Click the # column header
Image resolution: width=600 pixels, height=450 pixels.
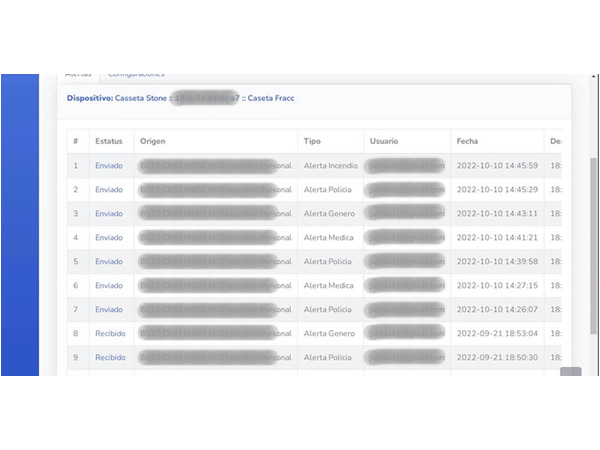75,141
